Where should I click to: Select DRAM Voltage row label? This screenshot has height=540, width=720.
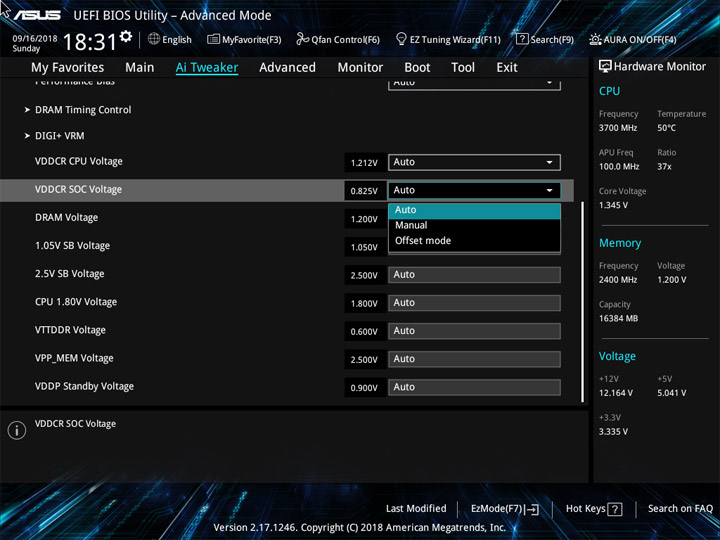(x=67, y=218)
